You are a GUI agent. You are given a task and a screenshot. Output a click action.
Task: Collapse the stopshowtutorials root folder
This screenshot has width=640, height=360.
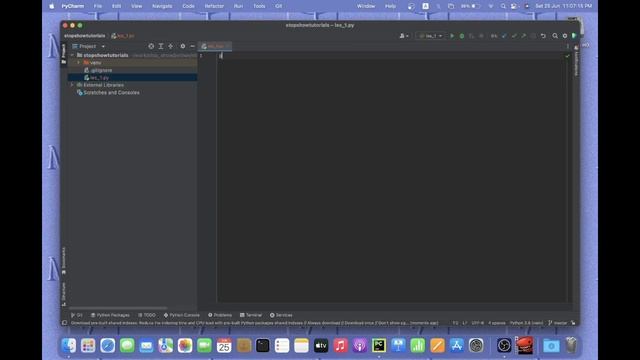[73, 55]
